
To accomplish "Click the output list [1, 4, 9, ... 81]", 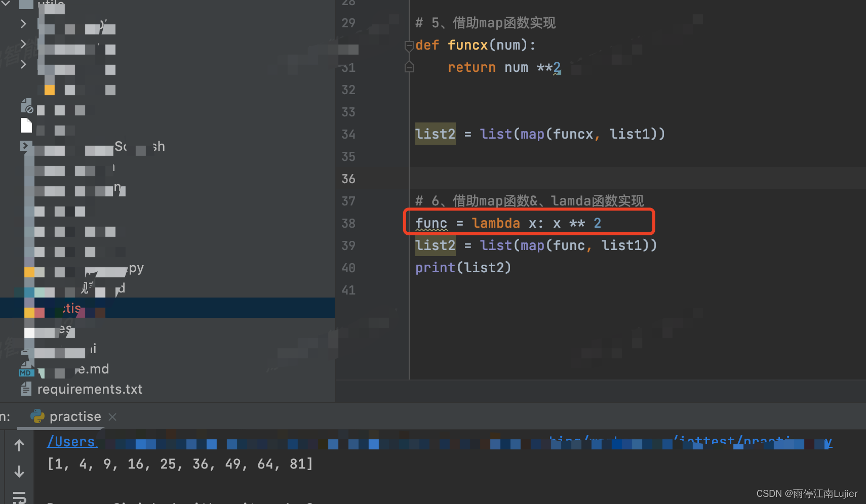I will pyautogui.click(x=180, y=464).
